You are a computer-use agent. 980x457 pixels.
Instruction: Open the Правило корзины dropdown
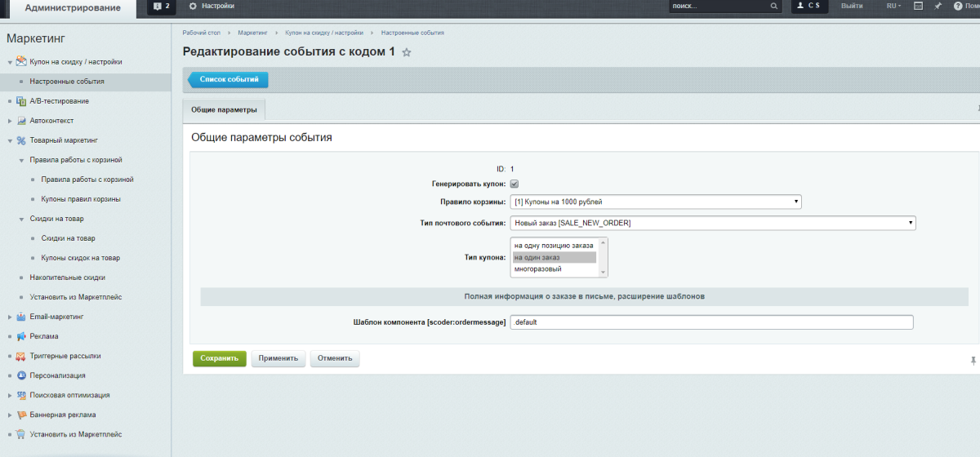click(x=655, y=202)
